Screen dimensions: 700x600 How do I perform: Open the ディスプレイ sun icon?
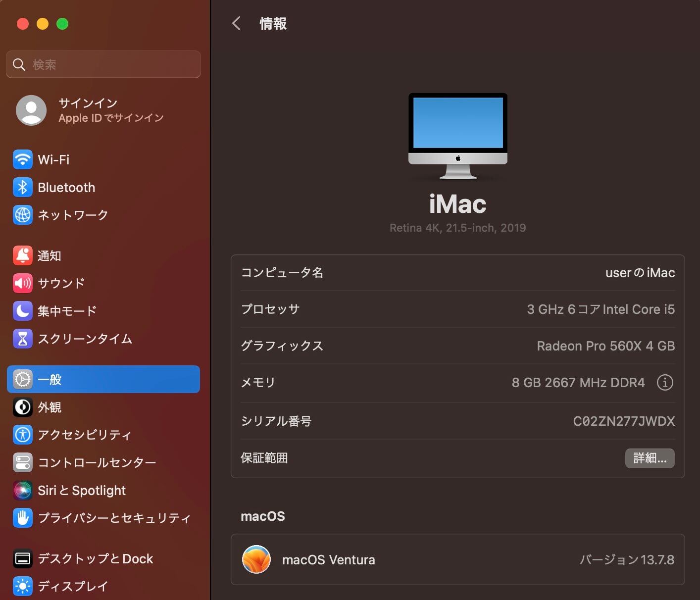[x=23, y=586]
